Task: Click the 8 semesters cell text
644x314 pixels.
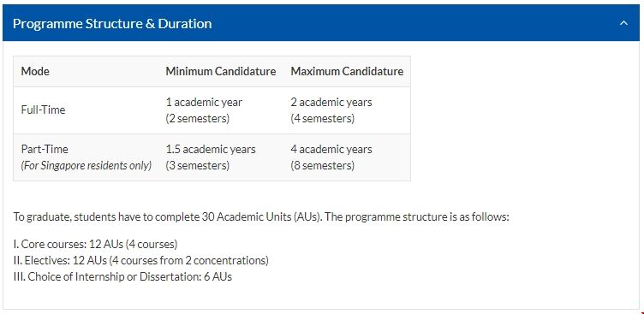Action: [x=322, y=166]
